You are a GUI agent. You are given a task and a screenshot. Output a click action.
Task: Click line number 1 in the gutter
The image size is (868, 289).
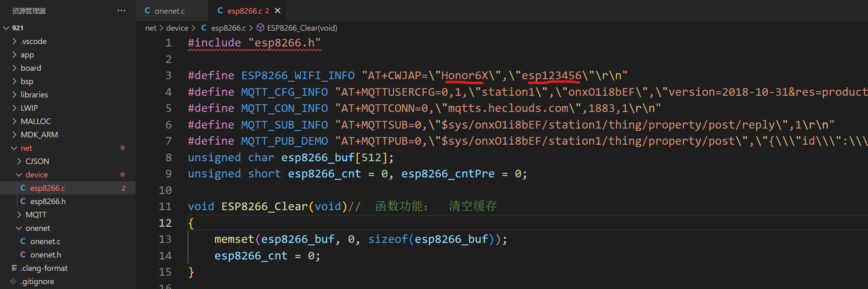pyautogui.click(x=169, y=43)
